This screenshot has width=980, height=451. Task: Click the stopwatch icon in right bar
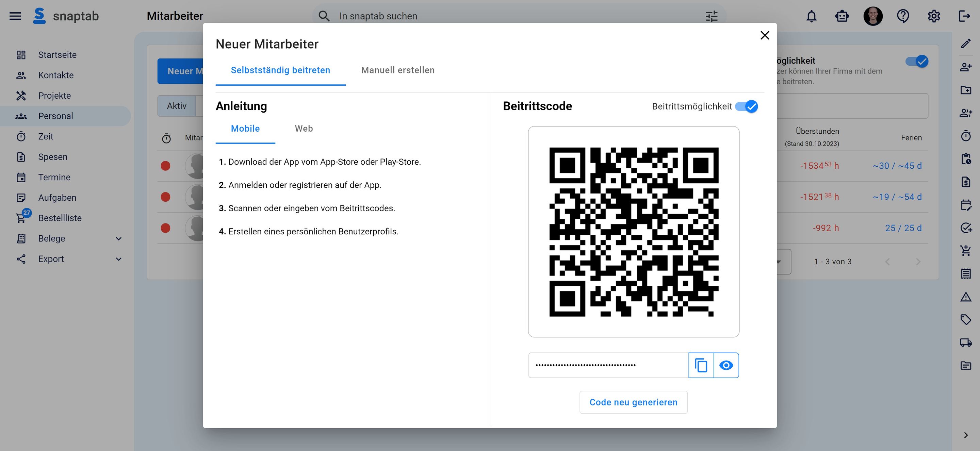(x=966, y=136)
